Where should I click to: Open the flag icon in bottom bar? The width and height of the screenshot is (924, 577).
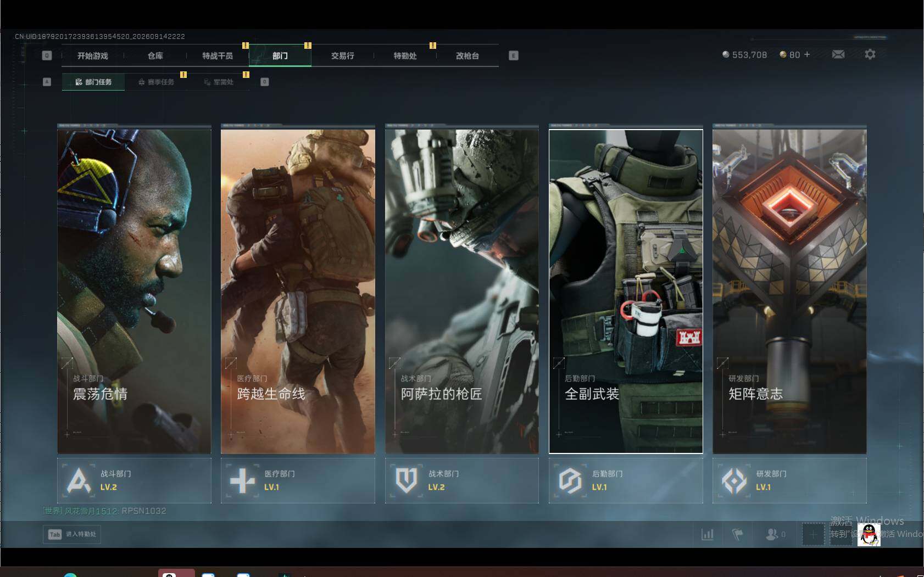(x=738, y=534)
